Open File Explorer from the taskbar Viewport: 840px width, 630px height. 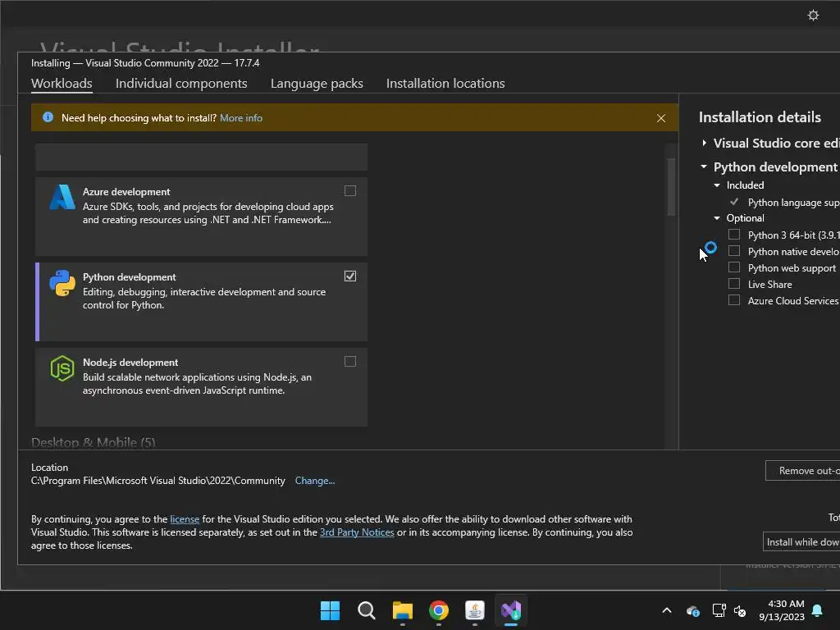pyautogui.click(x=402, y=610)
